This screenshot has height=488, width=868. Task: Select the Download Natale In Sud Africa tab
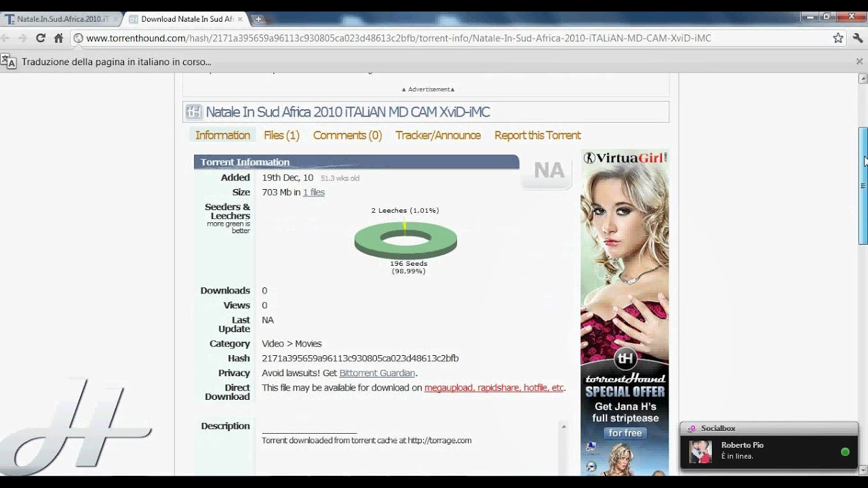click(x=186, y=19)
